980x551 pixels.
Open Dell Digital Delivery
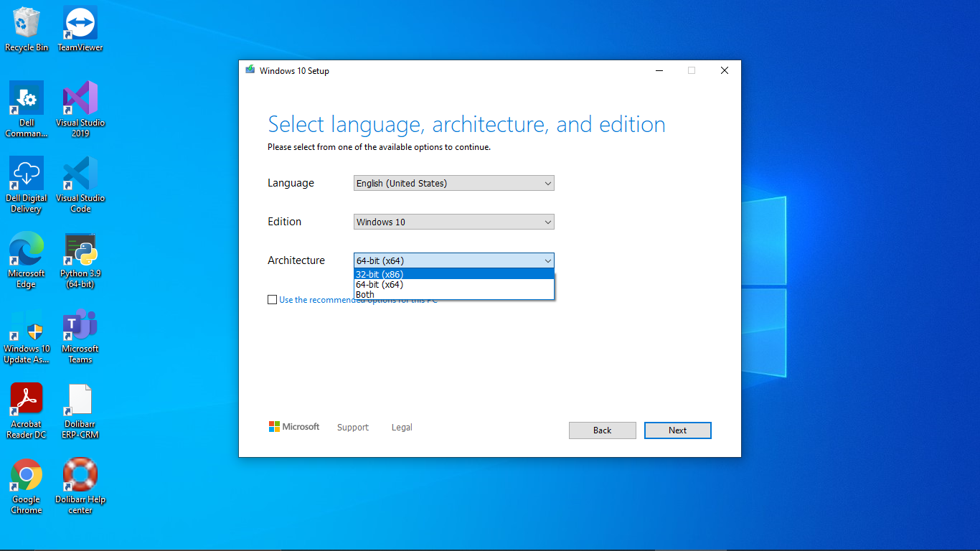[x=27, y=173]
